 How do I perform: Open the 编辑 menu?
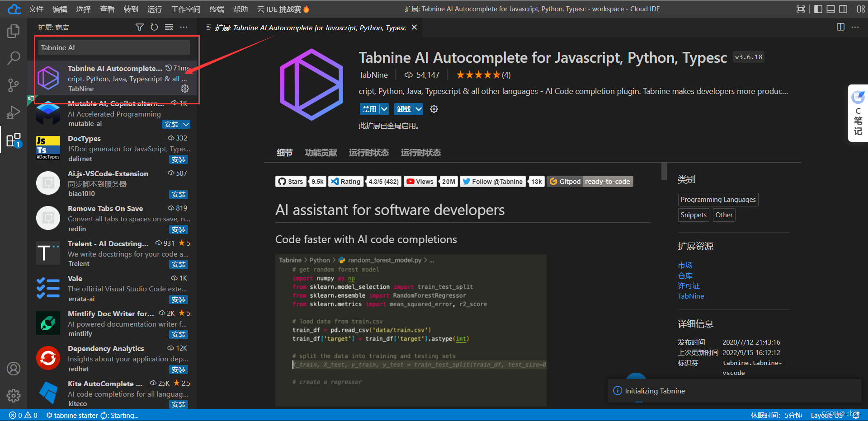pos(60,9)
